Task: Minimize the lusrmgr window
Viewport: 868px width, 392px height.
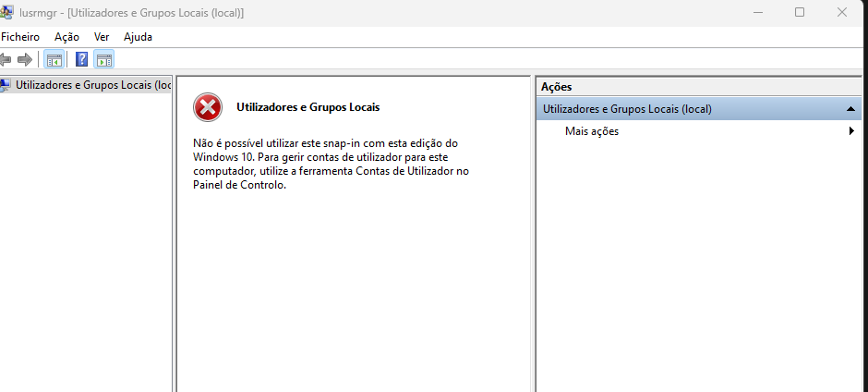Action: click(757, 12)
